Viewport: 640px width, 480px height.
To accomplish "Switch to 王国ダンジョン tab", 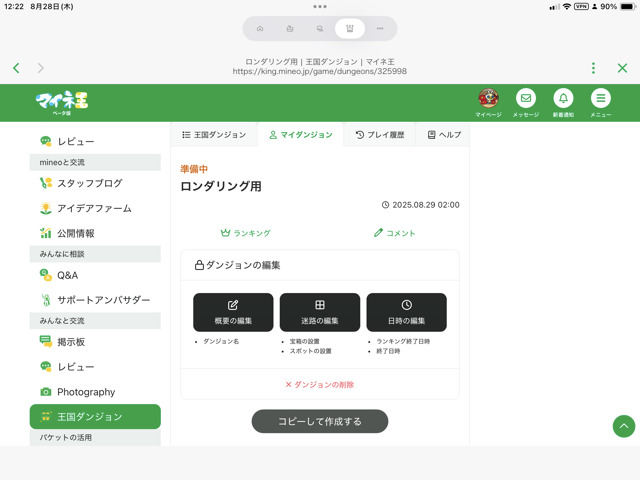I will pyautogui.click(x=214, y=135).
